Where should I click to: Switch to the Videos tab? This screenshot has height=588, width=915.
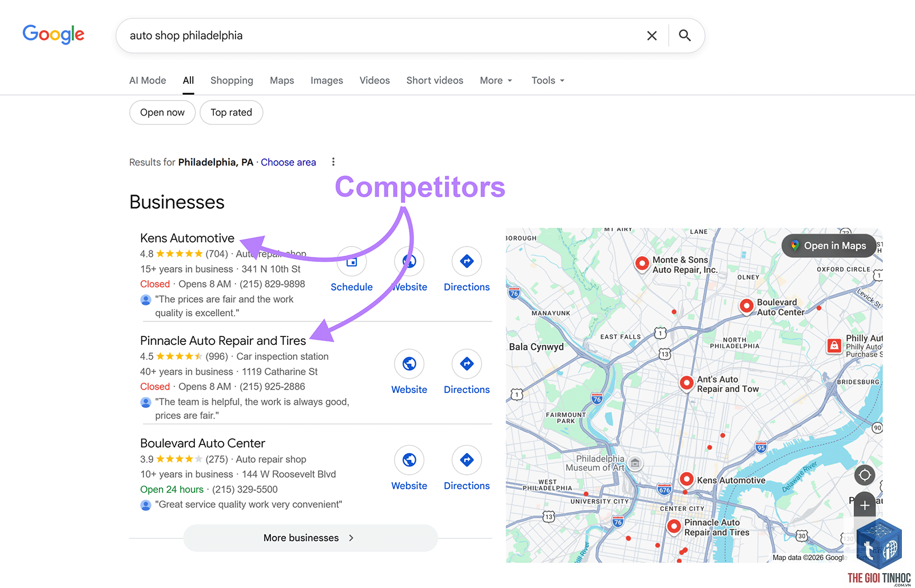375,81
